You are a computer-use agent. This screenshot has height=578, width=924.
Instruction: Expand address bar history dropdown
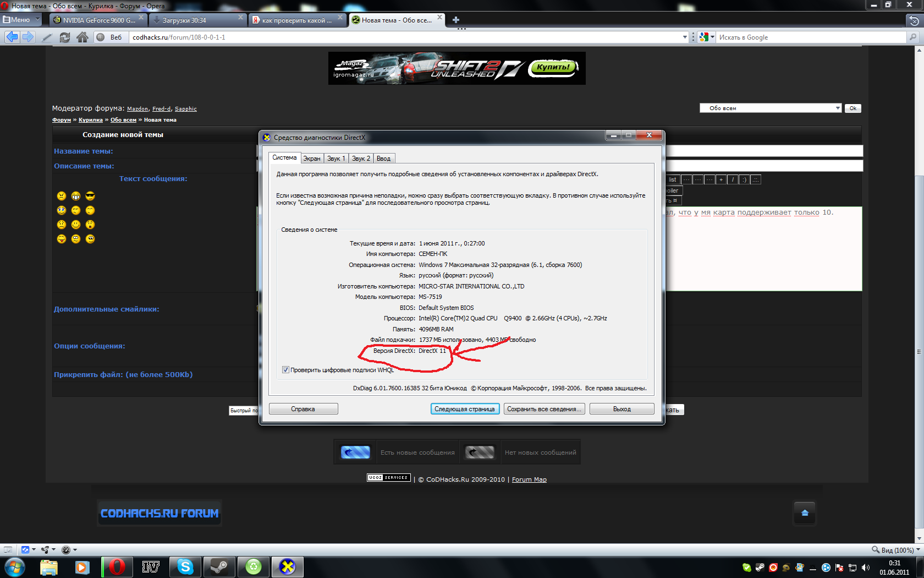[685, 37]
